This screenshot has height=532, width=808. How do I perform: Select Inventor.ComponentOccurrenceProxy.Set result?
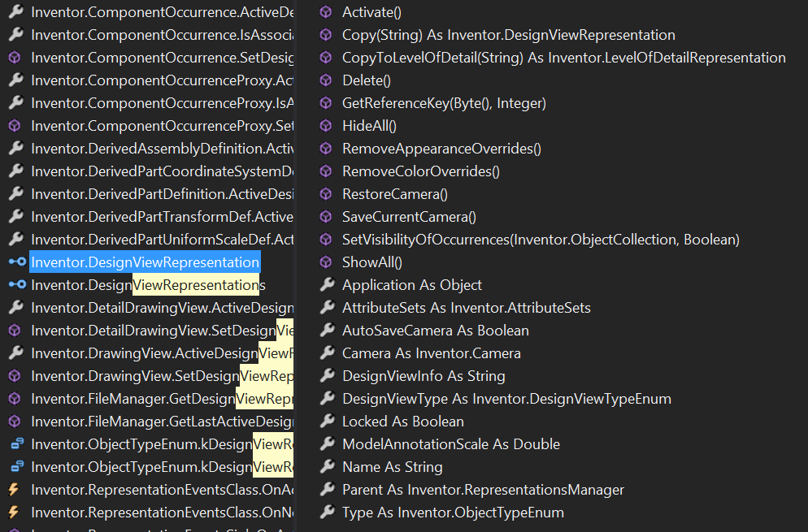coord(163,126)
